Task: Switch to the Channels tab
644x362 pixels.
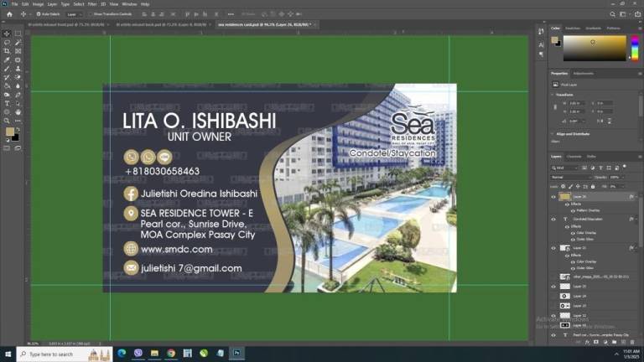Action: point(574,157)
